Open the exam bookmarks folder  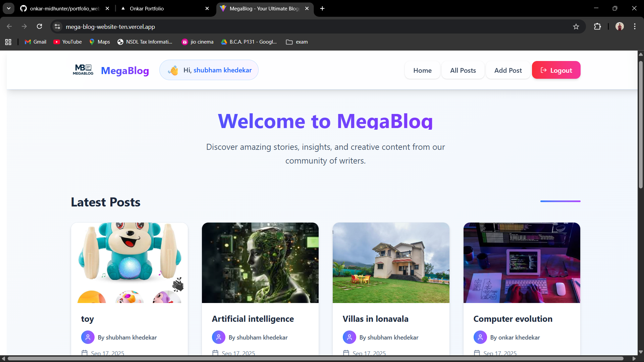coord(297,42)
